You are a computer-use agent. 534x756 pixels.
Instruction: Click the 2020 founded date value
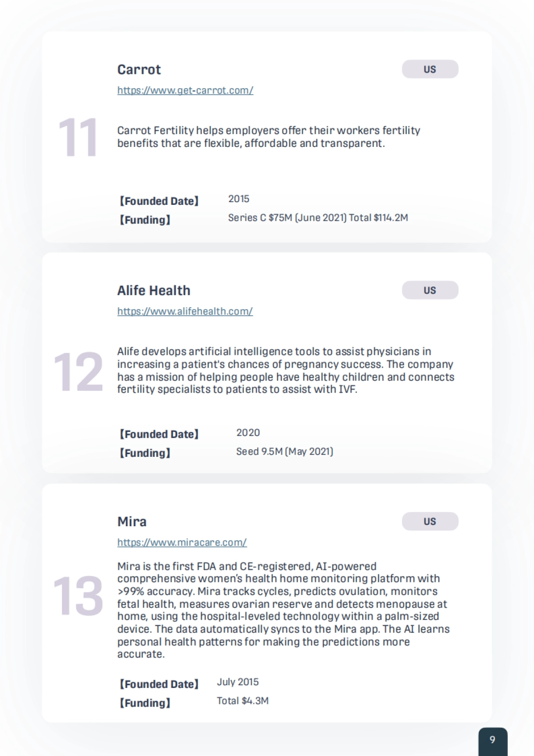248,432
